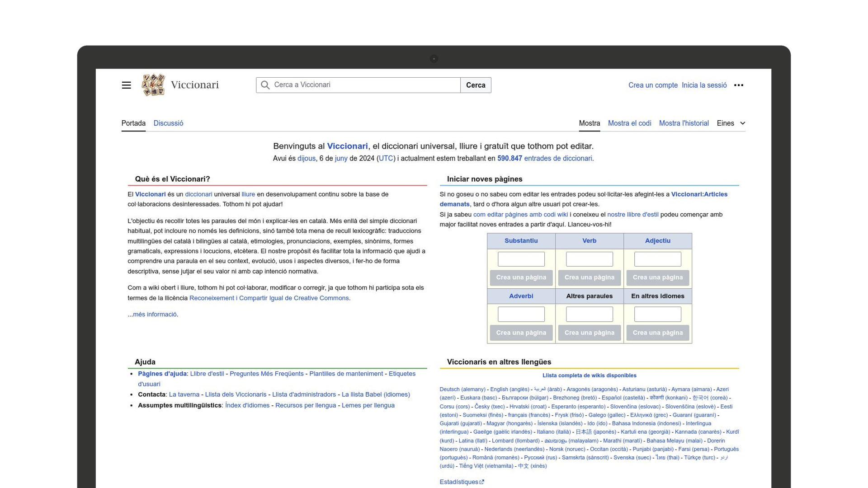Open La llista Babel (idiomes) link
Image resolution: width=868 pixels, height=488 pixels.
pos(376,394)
